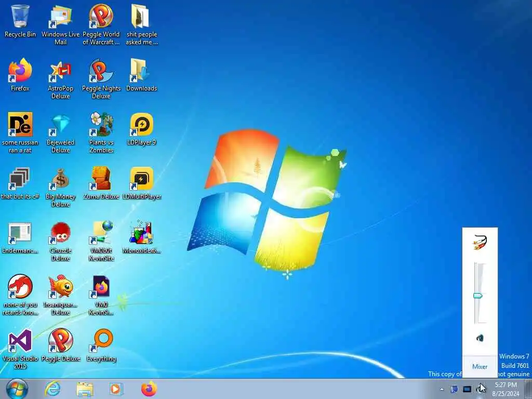This screenshot has height=399, width=532.
Task: Show hidden tray icons arrow
Action: (442, 389)
